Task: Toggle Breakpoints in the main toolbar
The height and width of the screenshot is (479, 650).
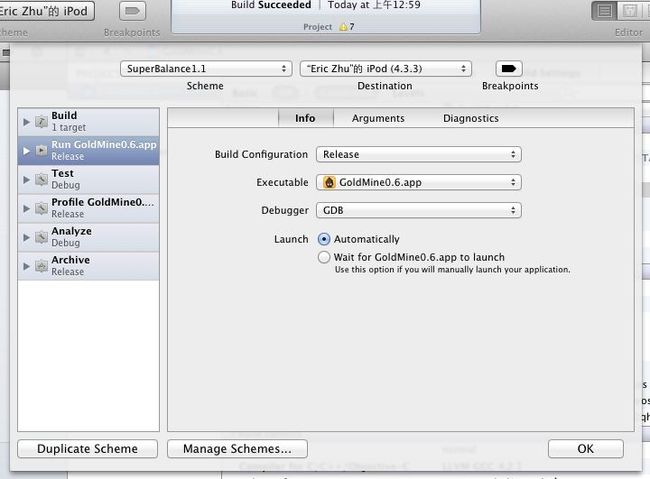Action: point(132,11)
